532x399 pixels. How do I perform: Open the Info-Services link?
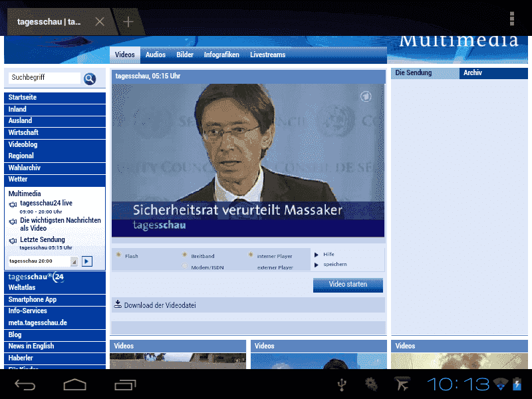point(55,311)
